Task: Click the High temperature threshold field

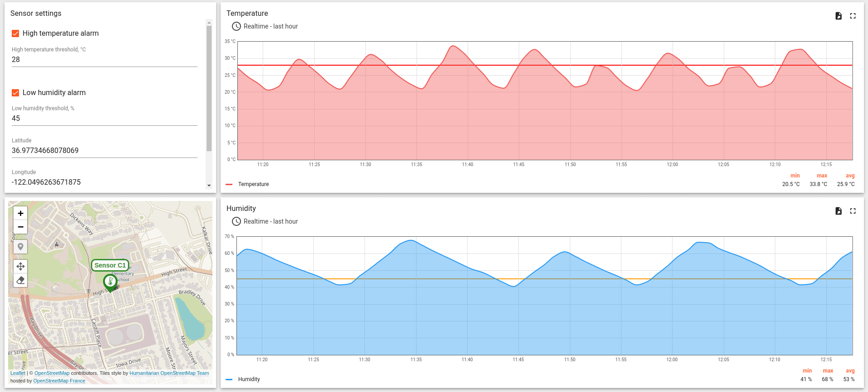Action: click(x=104, y=60)
